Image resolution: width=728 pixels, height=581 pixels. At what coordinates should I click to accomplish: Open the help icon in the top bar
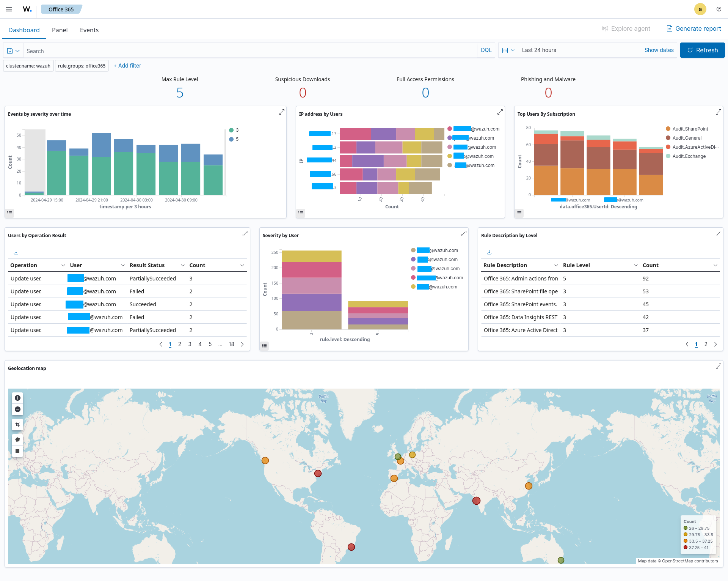tap(719, 9)
